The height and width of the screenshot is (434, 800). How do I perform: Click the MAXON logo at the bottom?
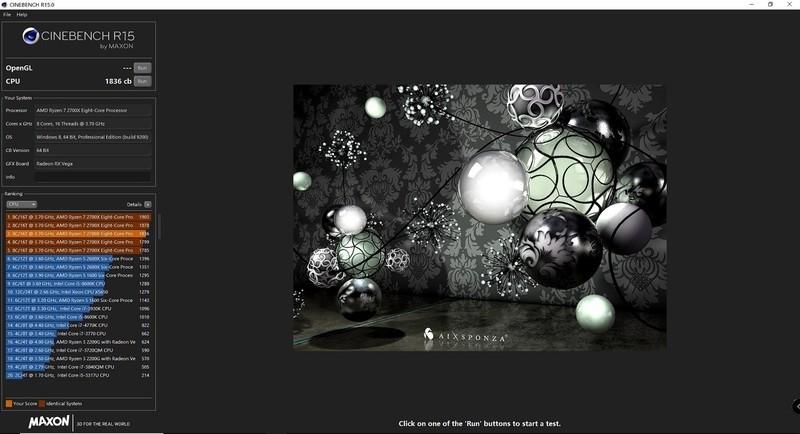pos(49,422)
